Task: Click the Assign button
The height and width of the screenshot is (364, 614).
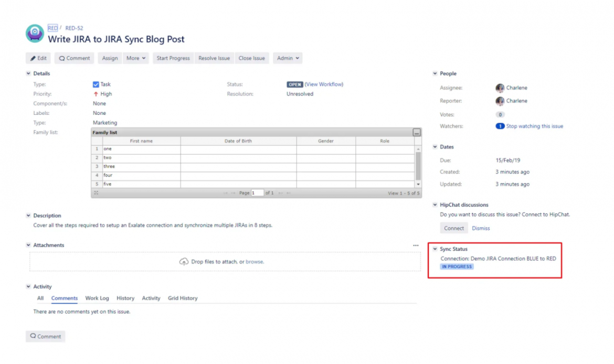Action: coord(110,58)
